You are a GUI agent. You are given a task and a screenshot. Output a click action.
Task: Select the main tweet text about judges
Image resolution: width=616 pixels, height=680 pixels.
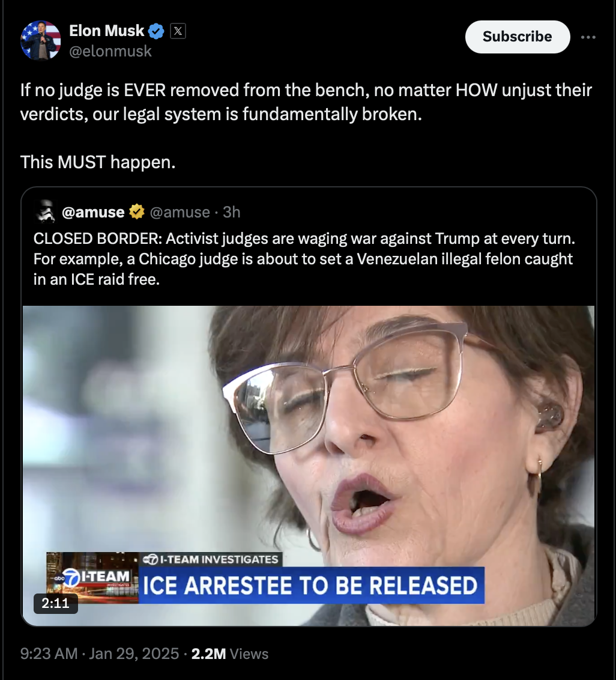coord(306,126)
